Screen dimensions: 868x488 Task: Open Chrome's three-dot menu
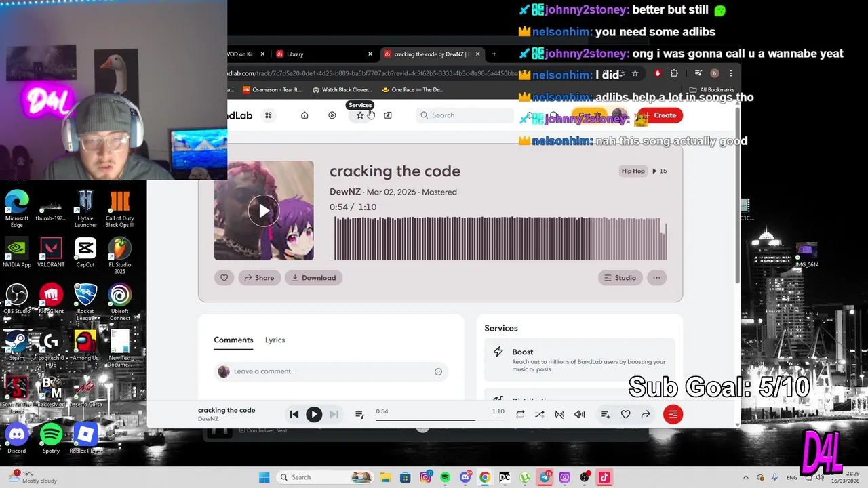click(x=730, y=73)
